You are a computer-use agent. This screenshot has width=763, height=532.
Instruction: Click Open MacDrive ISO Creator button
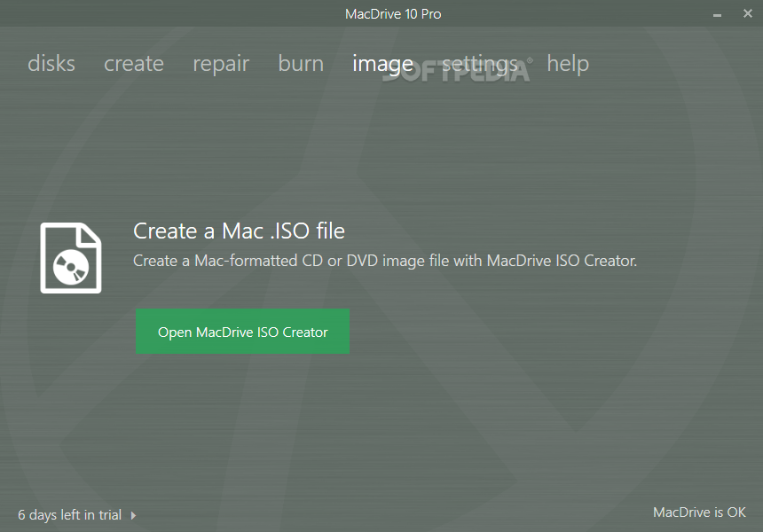pos(242,331)
